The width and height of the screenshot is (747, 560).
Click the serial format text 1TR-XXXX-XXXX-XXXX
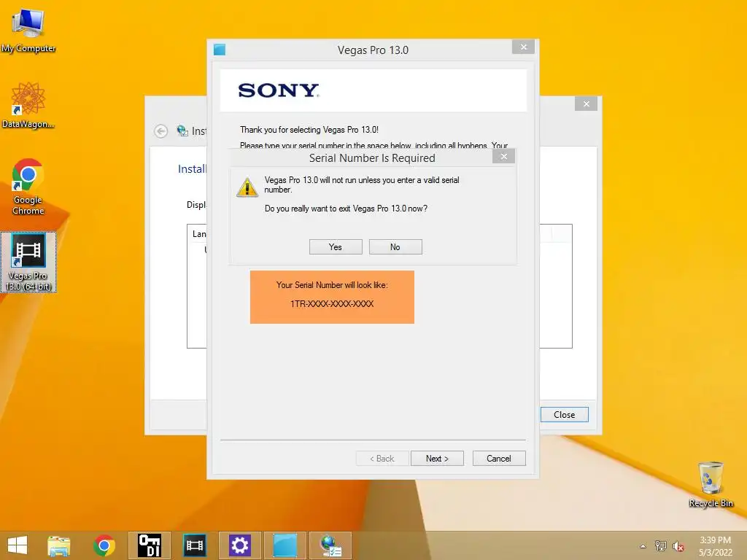coord(332,304)
